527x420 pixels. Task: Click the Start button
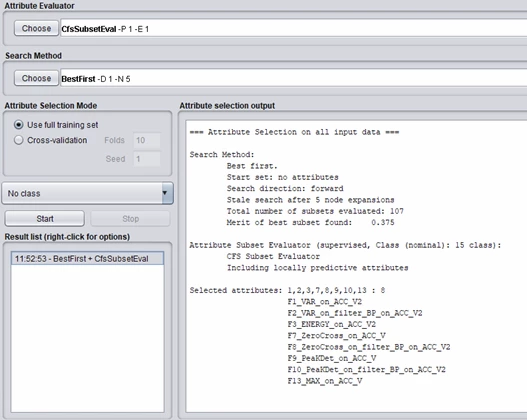pos(45,219)
